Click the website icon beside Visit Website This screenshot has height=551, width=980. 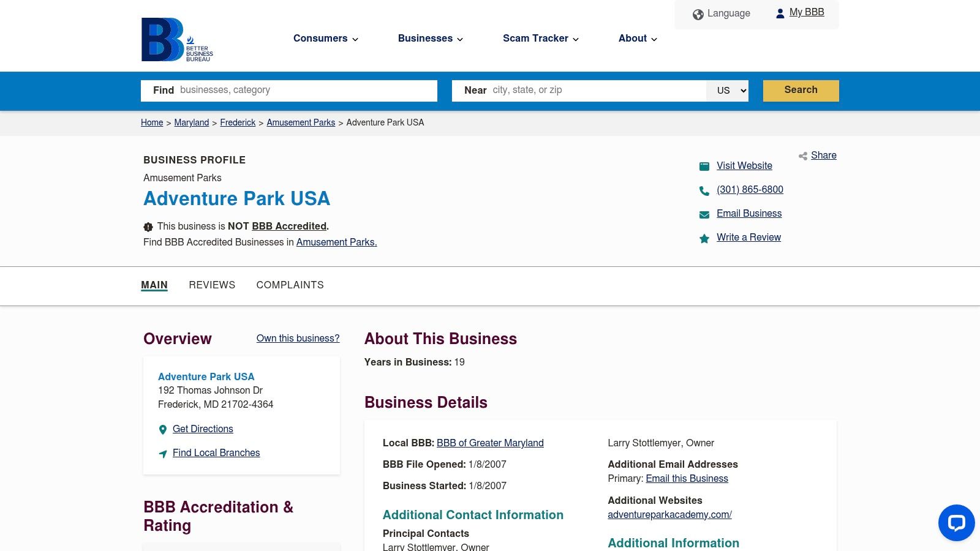(x=704, y=167)
